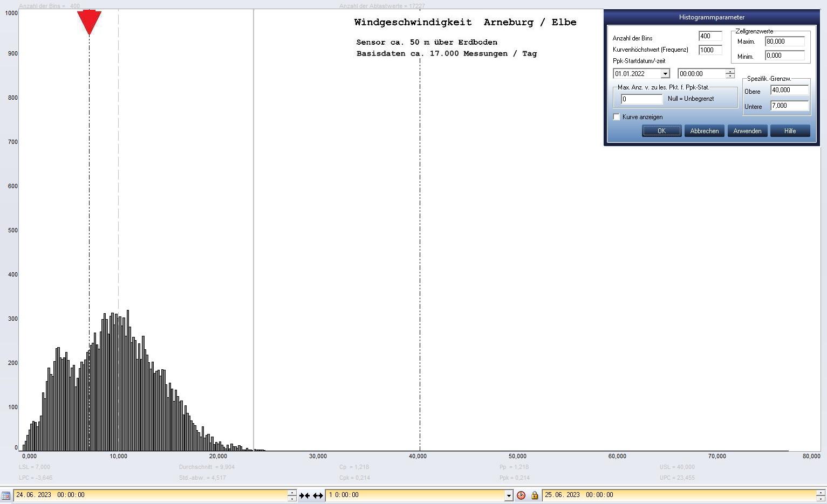827x504 pixels.
Task: Click the inward arrows zoom-in time icon
Action: 304,495
